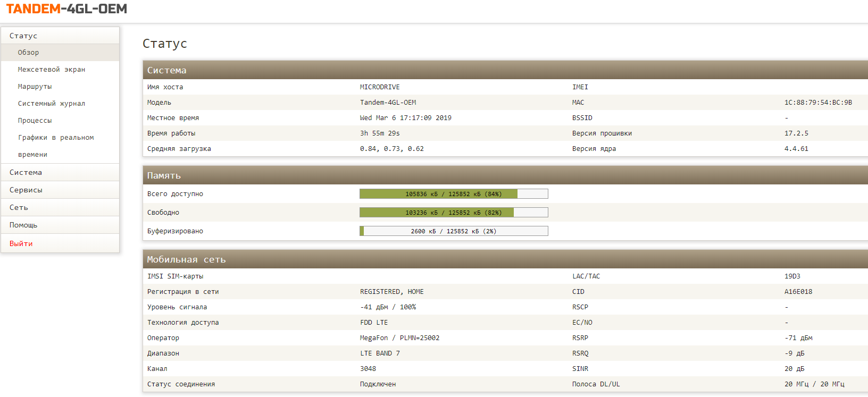Click connection status Подключен
This screenshot has width=868, height=397.
(x=378, y=384)
